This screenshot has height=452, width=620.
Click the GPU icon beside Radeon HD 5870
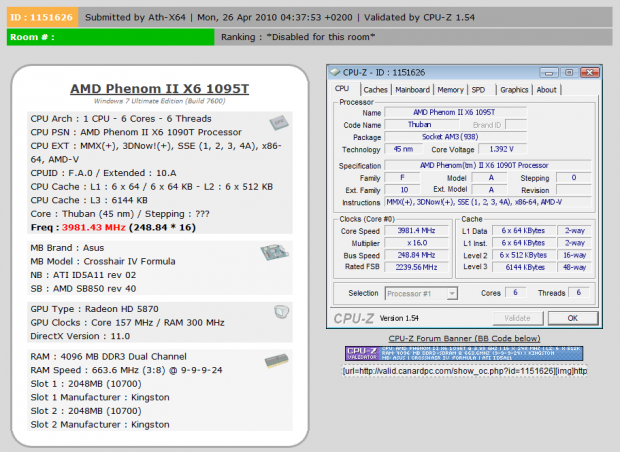[282, 312]
